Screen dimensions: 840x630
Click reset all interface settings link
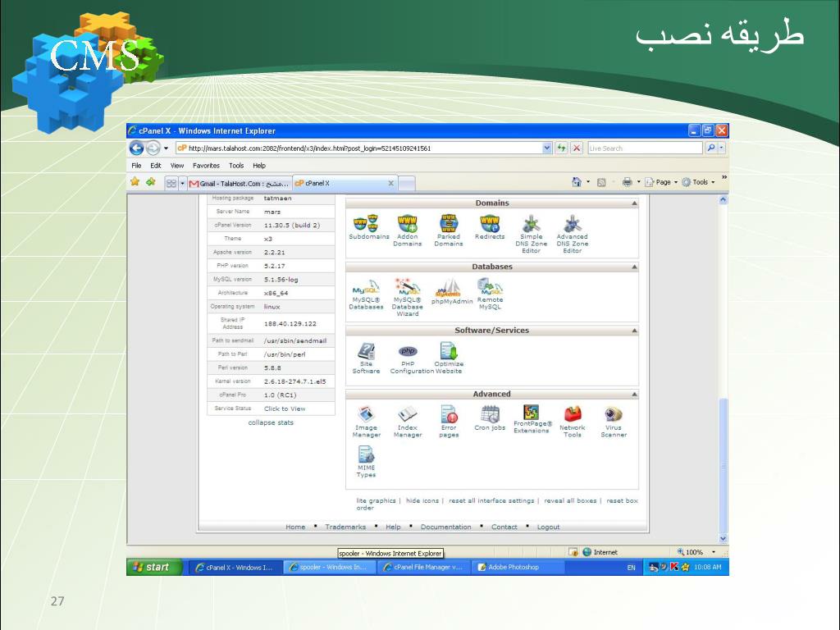[x=491, y=500]
